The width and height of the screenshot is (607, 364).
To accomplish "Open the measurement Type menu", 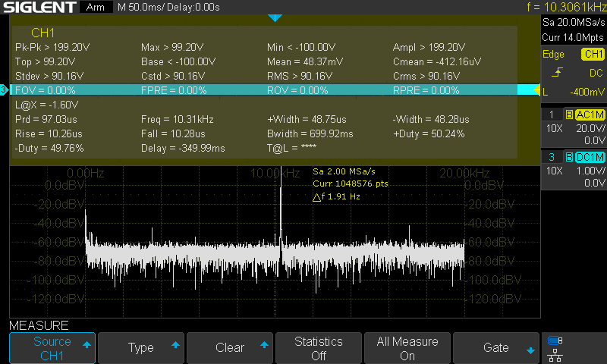I will [141, 348].
